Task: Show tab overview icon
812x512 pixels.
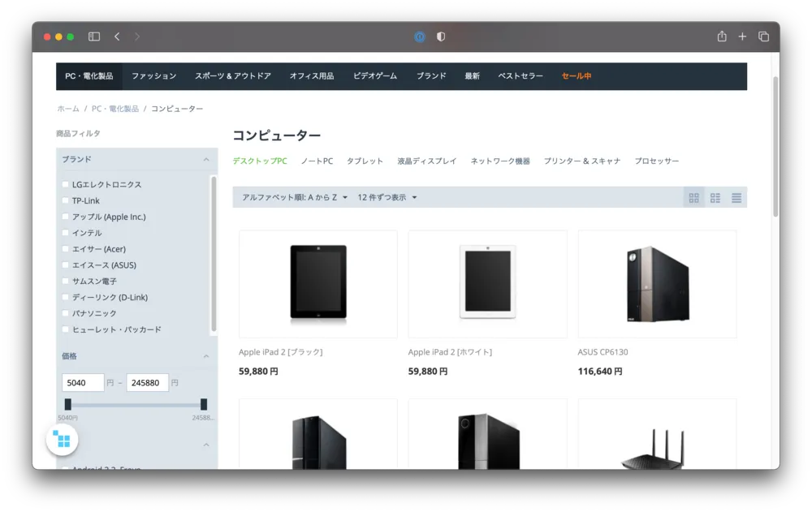Action: coord(763,37)
